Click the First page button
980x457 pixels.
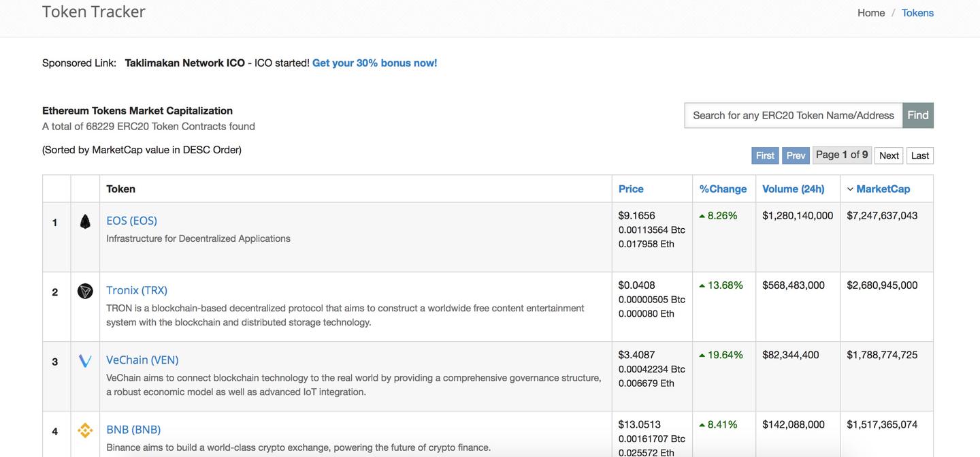[x=765, y=155]
